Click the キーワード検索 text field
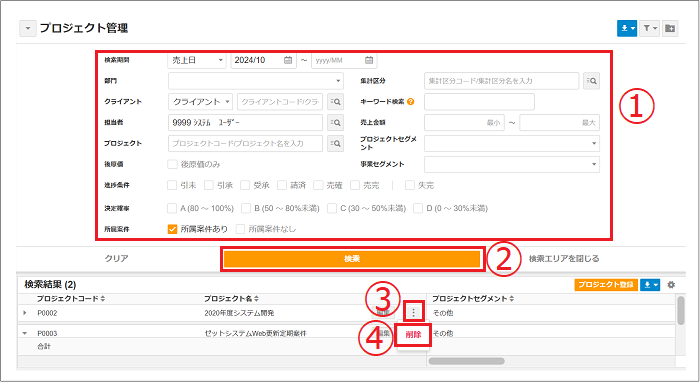Viewport: 700px width, 383px height. (479, 102)
